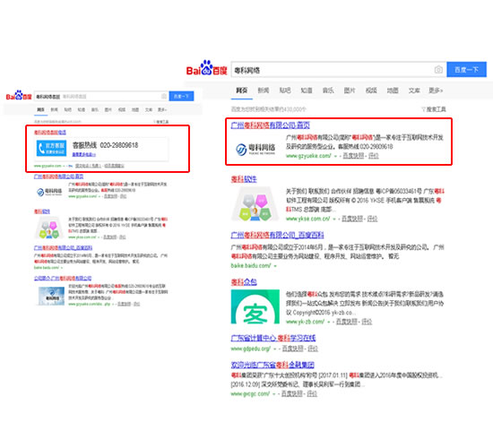Click the Yueke Network logo in highlighted result
The height and width of the screenshot is (448, 493).
pos(255,149)
